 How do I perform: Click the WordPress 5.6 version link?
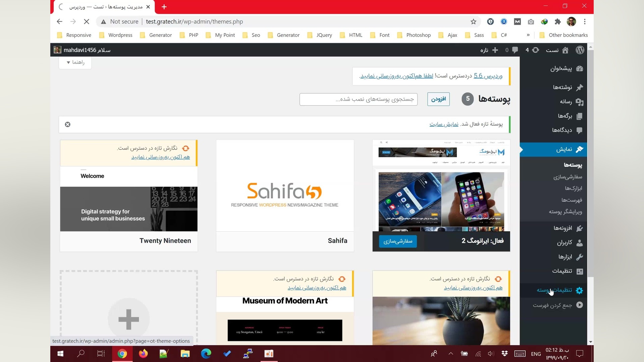488,76
